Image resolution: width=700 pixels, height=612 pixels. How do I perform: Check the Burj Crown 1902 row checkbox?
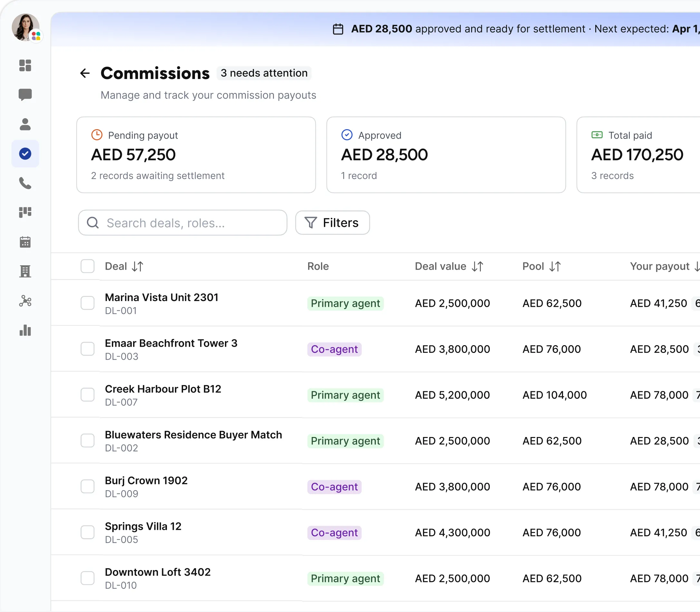click(87, 486)
